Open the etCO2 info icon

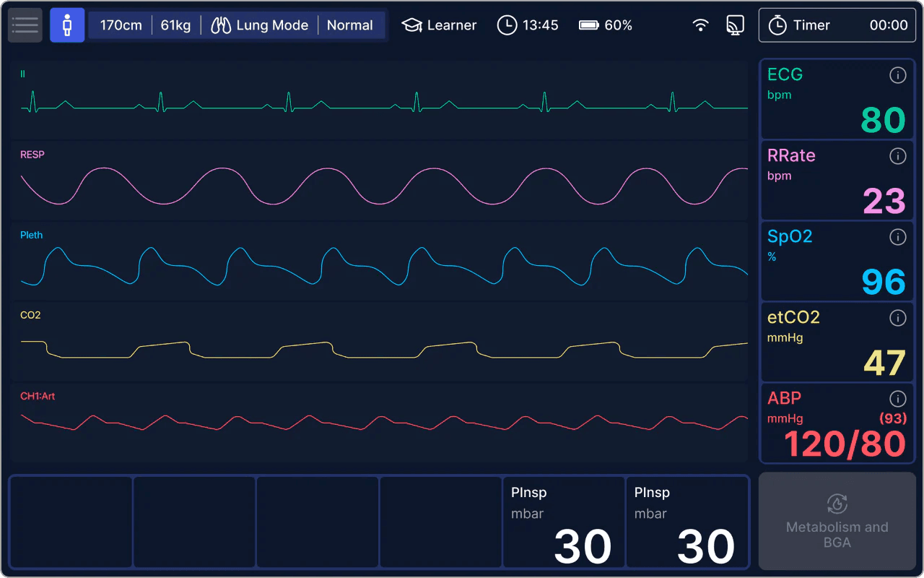(897, 318)
